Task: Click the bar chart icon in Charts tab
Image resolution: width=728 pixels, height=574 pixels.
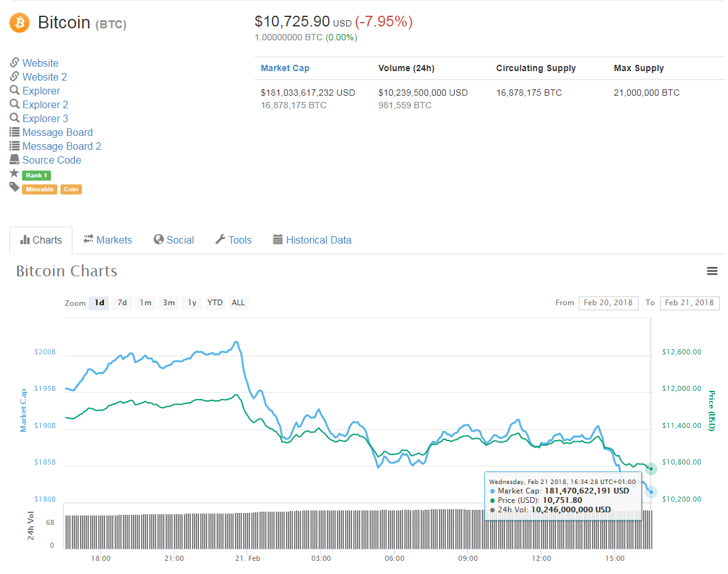Action: pyautogui.click(x=25, y=240)
